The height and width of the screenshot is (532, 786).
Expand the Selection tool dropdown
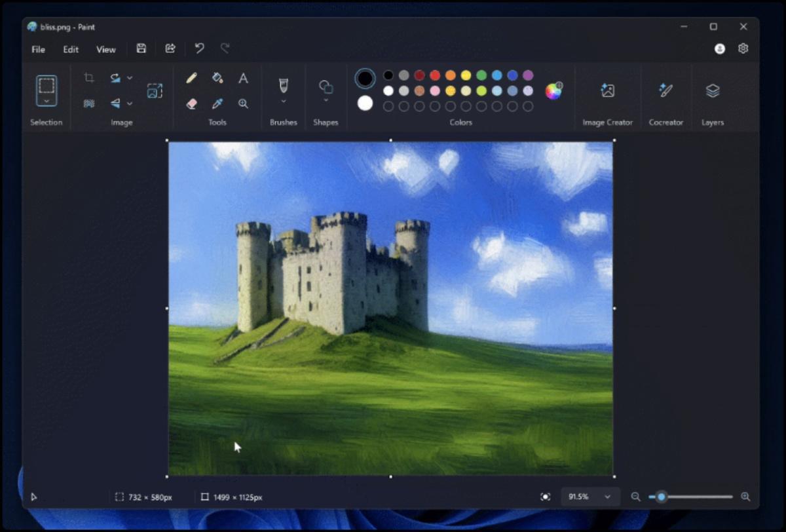(x=47, y=102)
